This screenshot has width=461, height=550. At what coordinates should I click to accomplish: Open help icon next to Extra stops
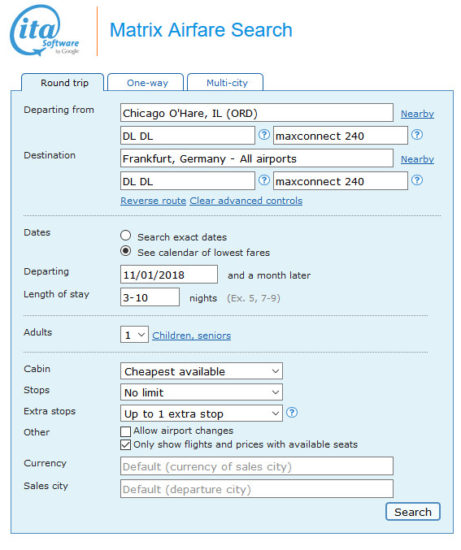[x=292, y=412]
